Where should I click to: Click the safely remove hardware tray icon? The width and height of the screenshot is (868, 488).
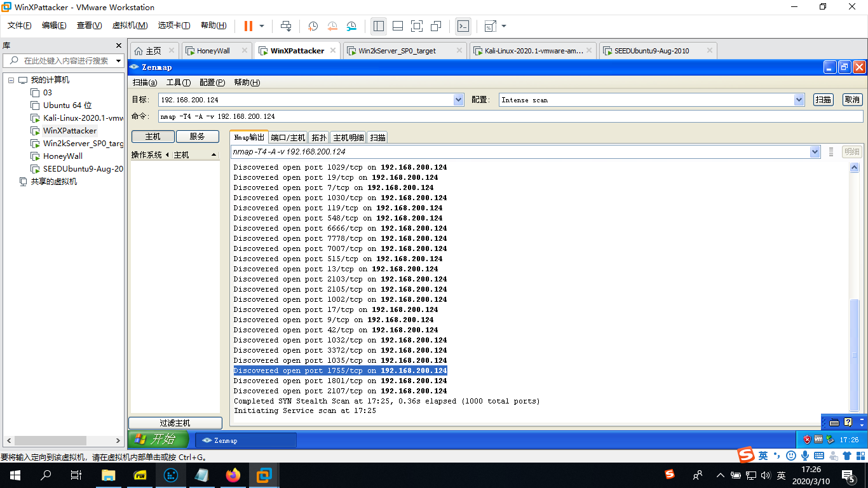coord(829,440)
